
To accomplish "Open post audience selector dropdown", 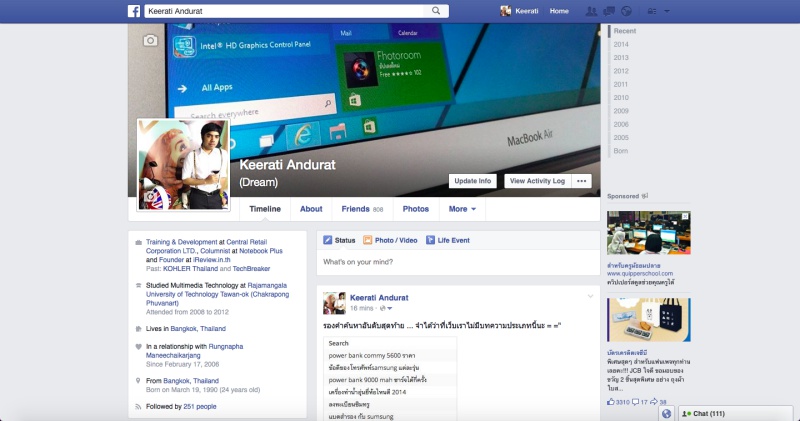I will click(x=386, y=308).
